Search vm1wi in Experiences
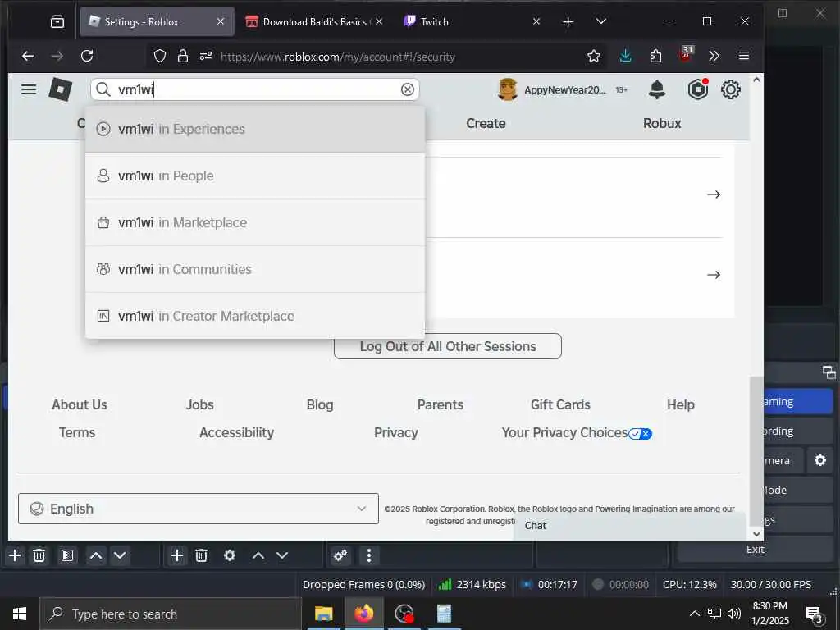840x630 pixels. (x=255, y=129)
